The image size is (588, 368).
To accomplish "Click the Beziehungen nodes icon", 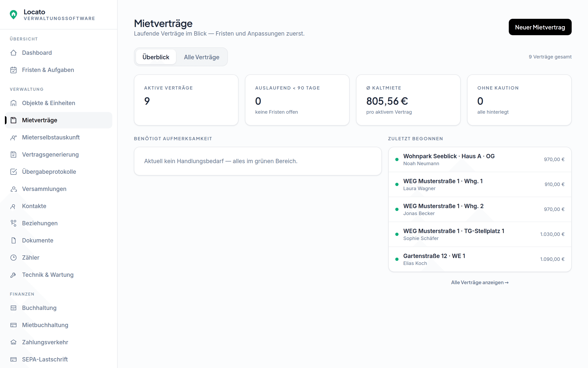I will click(13, 223).
